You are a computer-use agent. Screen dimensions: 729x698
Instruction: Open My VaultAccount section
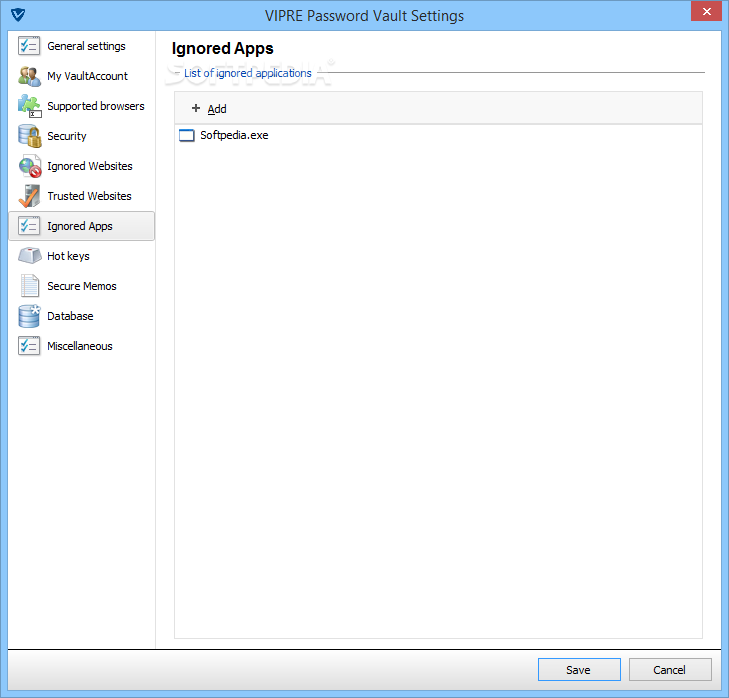click(81, 76)
